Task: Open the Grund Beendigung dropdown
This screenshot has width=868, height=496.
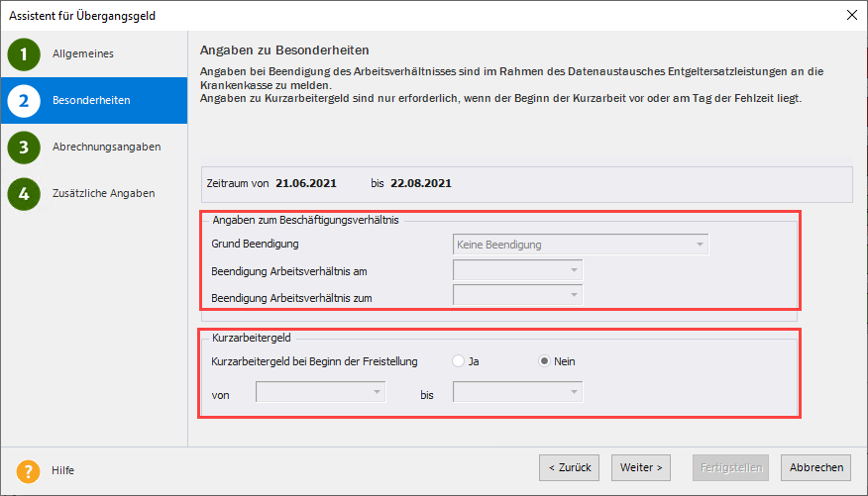Action: [700, 245]
